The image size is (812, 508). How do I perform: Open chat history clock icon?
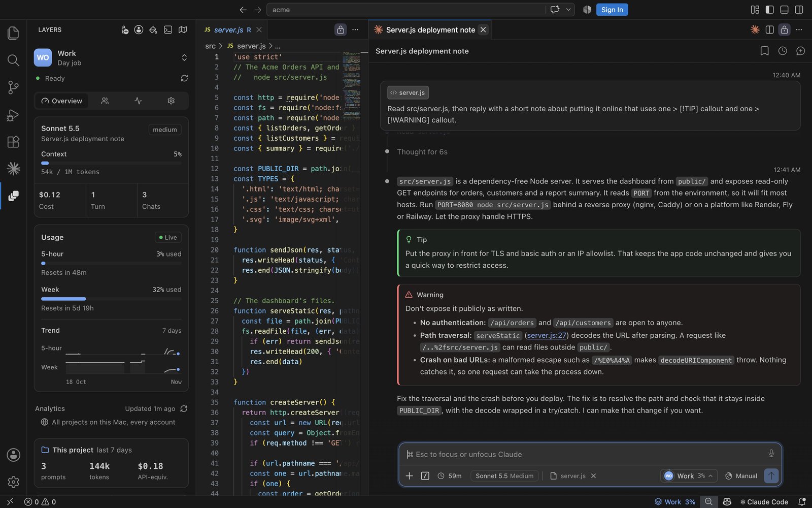click(x=783, y=51)
